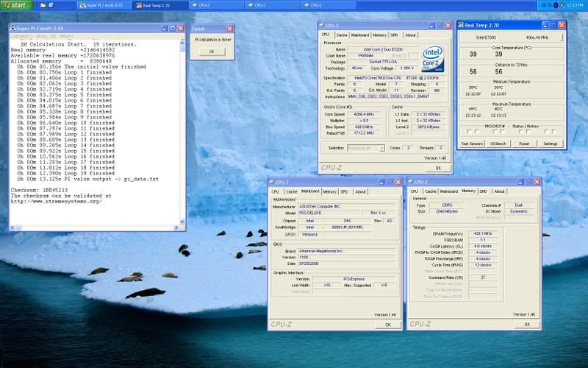Open the Help menu in Super PI

click(x=66, y=36)
